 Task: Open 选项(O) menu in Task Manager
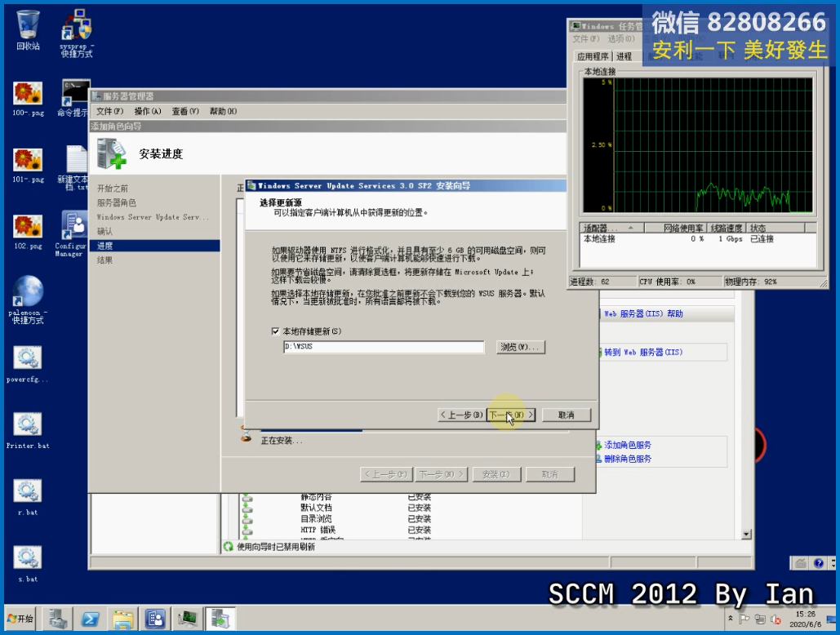621,39
